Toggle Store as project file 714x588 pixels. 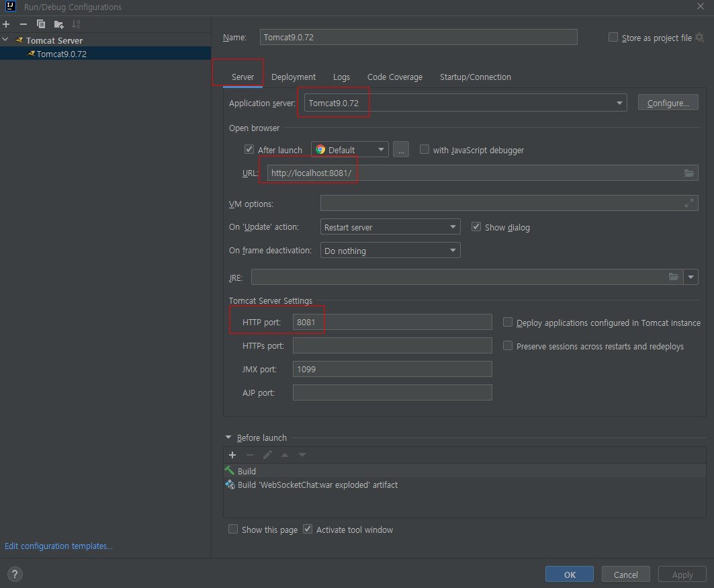click(613, 38)
